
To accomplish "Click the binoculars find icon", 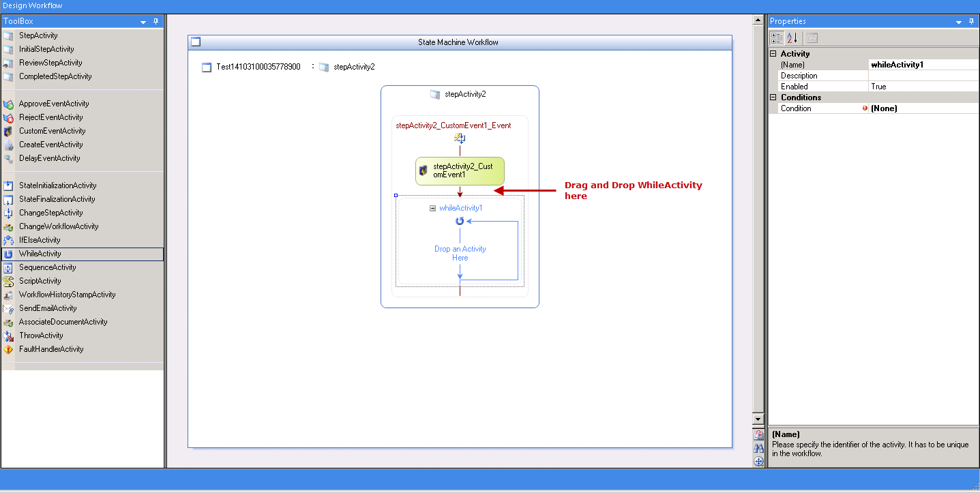I will tap(758, 448).
